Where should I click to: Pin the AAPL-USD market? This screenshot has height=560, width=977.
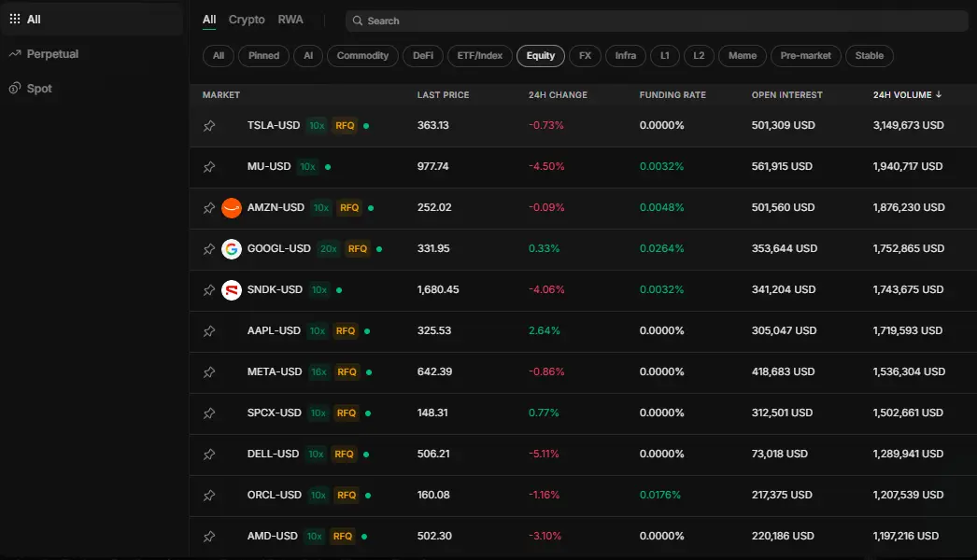click(209, 331)
